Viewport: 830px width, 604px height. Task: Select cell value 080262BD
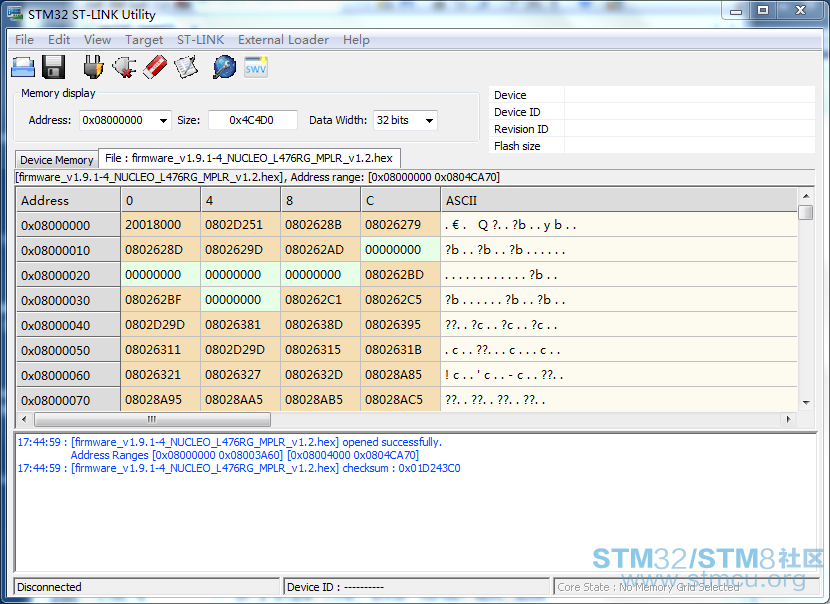[x=401, y=275]
